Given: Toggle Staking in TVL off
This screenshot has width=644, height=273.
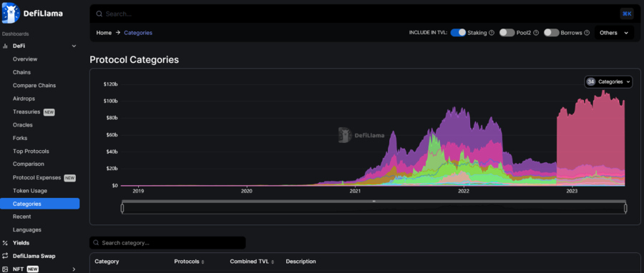Looking at the screenshot, I should [458, 33].
